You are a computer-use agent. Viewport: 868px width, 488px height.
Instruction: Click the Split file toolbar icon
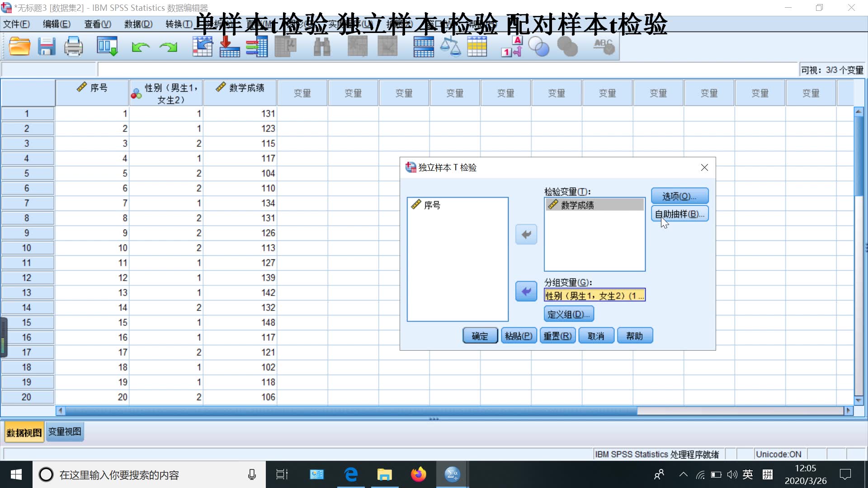pos(424,47)
